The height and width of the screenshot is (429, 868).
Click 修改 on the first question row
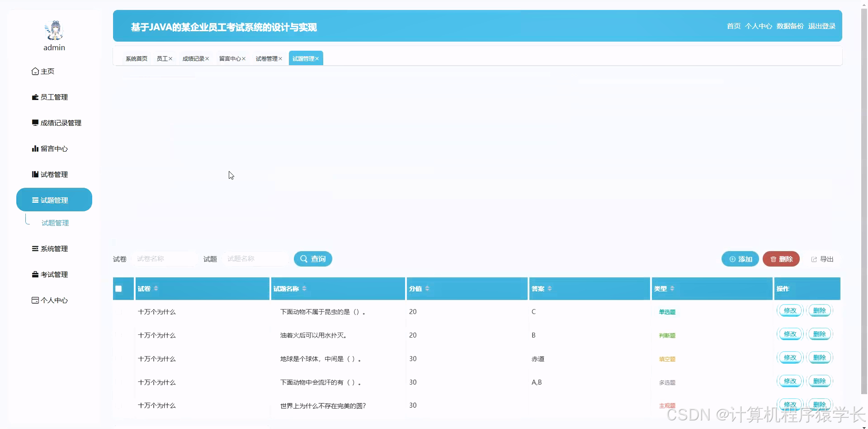790,311
